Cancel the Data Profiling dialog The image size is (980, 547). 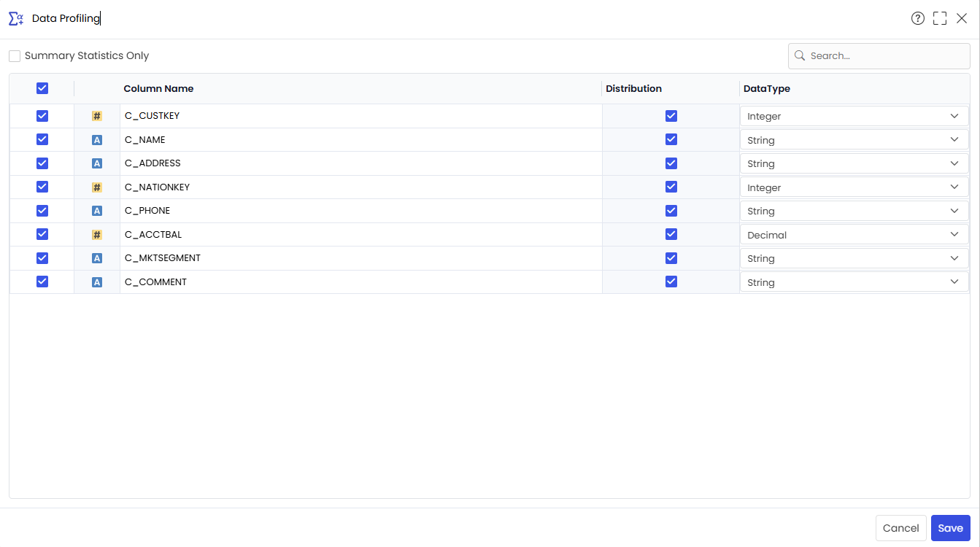pos(901,528)
